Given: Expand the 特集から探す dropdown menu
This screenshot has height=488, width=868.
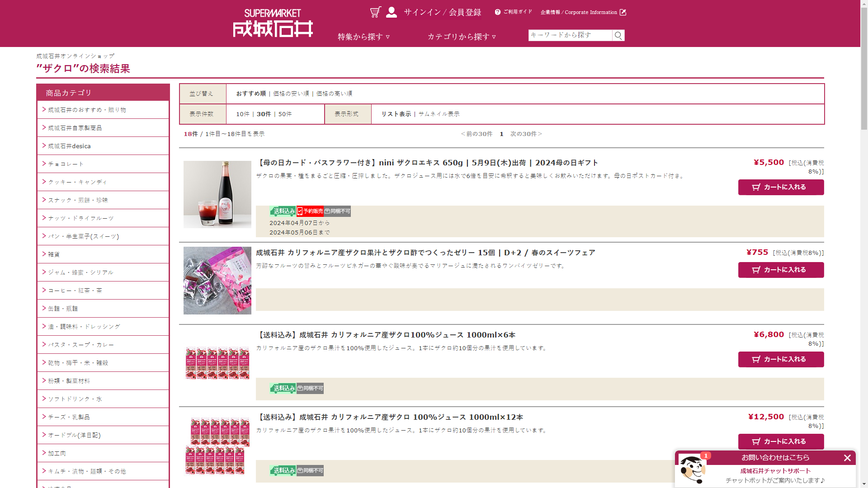Looking at the screenshot, I should 363,37.
